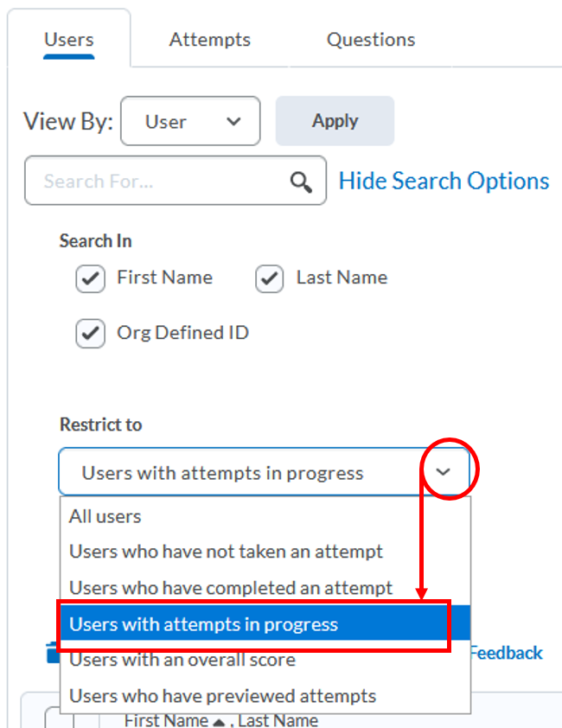This screenshot has width=562, height=728.
Task: Uncheck the First Name search option
Action: [x=90, y=278]
